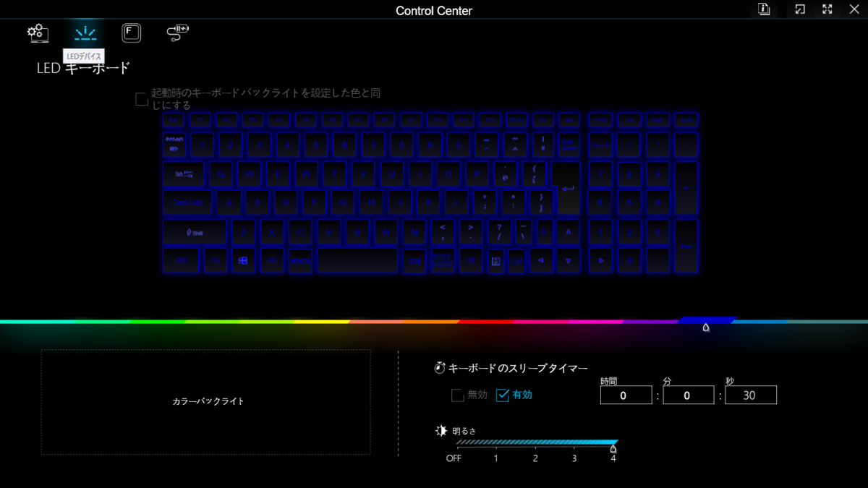Screen dimensions: 868x488
Task: Click the 秒 seconds field showing 30
Action: 751,395
